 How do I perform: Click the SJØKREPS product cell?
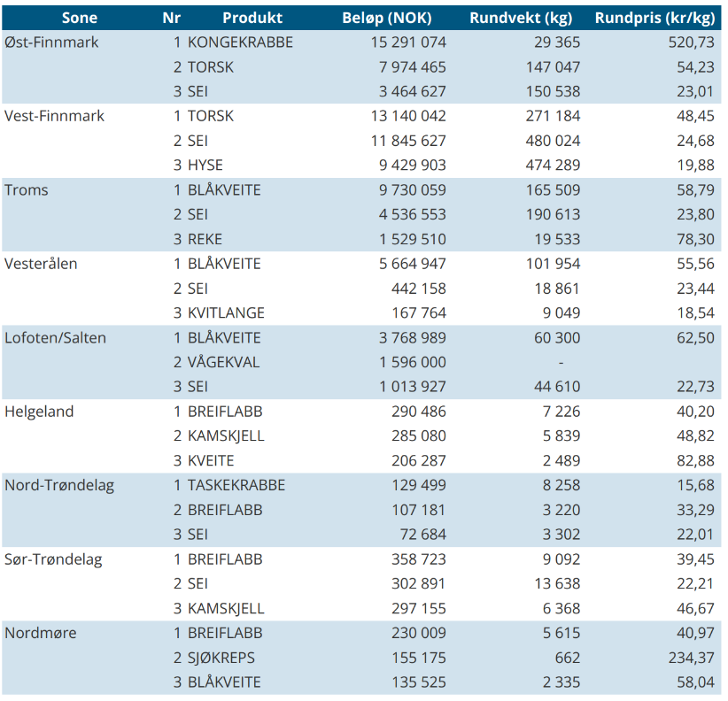221,658
